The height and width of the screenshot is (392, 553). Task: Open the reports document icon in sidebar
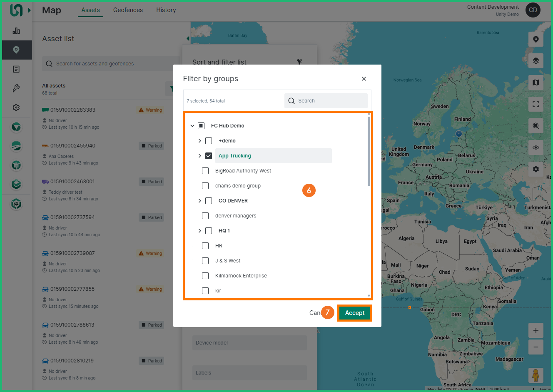point(16,69)
